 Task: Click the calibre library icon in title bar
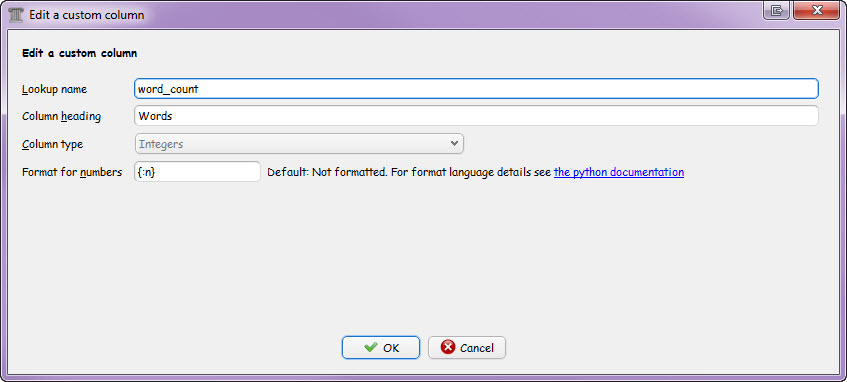click(17, 14)
